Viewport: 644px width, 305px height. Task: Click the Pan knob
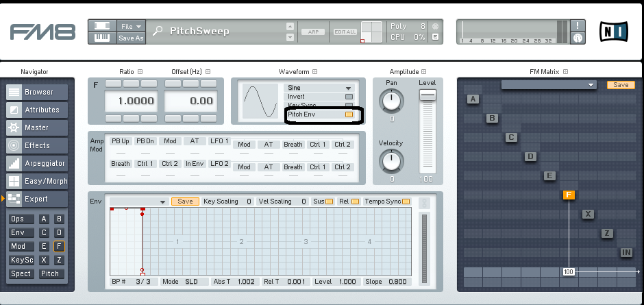tap(391, 100)
